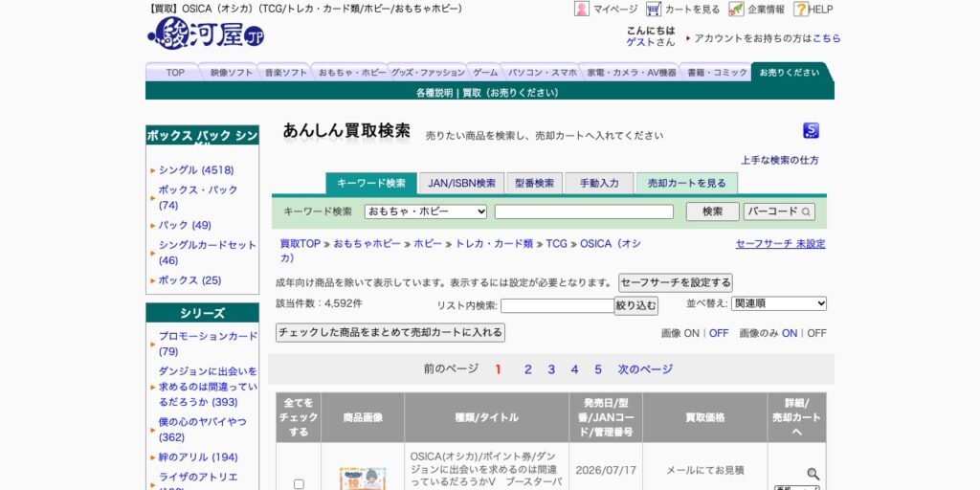Click トレカ・カード類 breadcrumb link

pyautogui.click(x=494, y=244)
